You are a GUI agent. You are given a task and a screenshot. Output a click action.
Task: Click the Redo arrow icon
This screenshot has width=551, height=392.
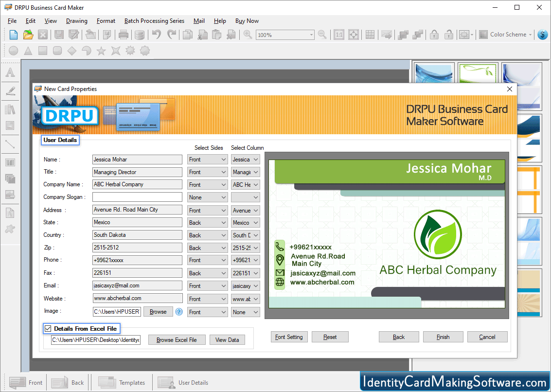(172, 35)
